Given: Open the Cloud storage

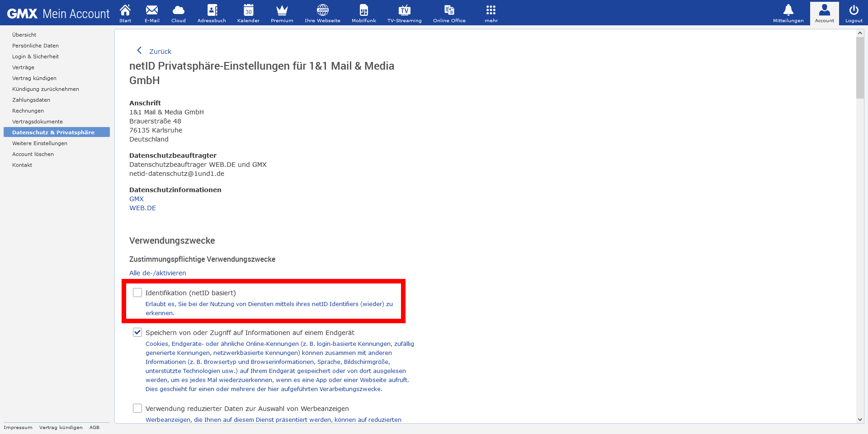Looking at the screenshot, I should pyautogui.click(x=178, y=13).
